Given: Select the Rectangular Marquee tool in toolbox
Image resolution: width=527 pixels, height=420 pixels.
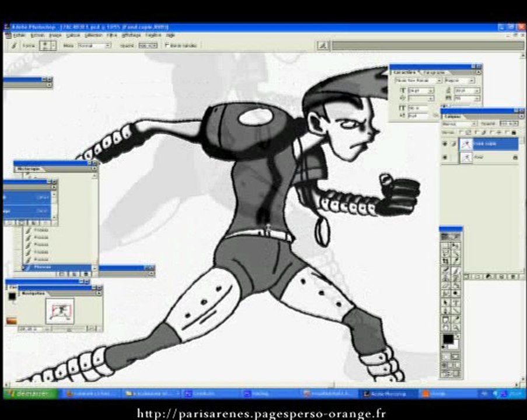Looking at the screenshot, I should coord(446,246).
